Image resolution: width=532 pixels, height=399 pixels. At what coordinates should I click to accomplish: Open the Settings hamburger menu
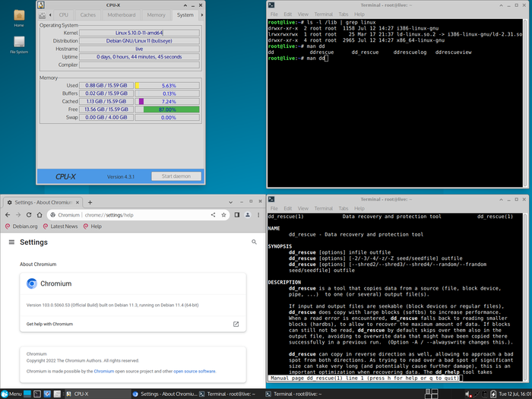11,242
